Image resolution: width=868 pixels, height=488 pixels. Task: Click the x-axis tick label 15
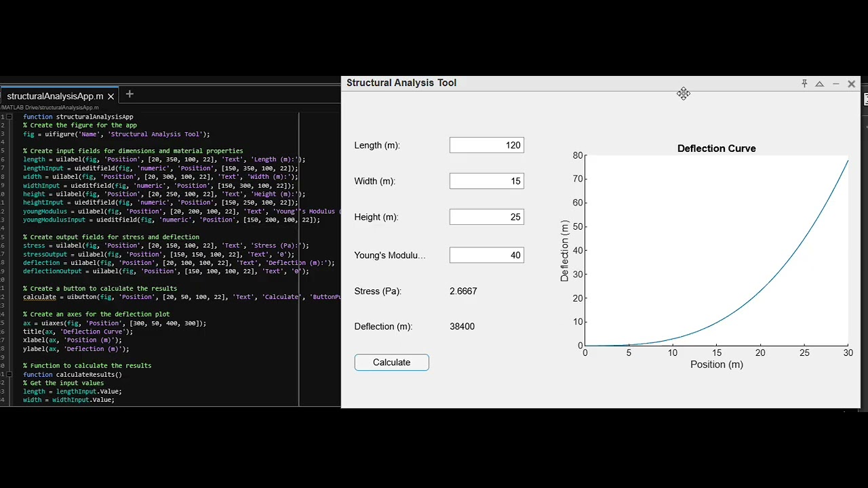[x=716, y=352]
